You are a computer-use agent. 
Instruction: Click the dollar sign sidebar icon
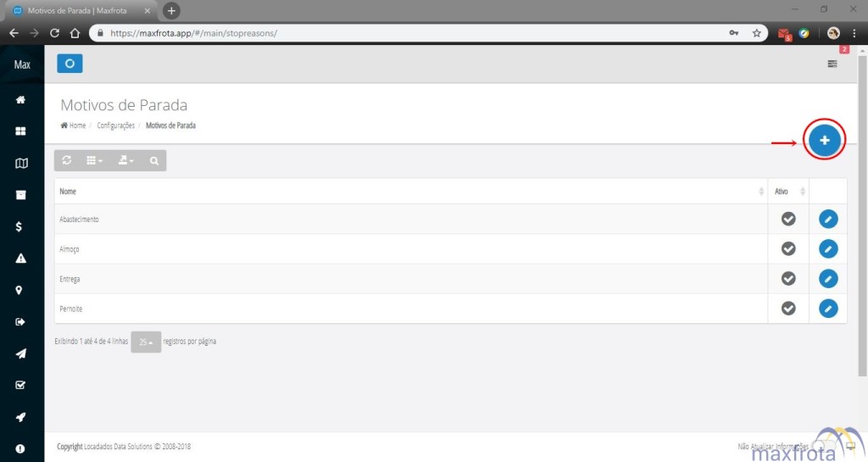[21, 226]
